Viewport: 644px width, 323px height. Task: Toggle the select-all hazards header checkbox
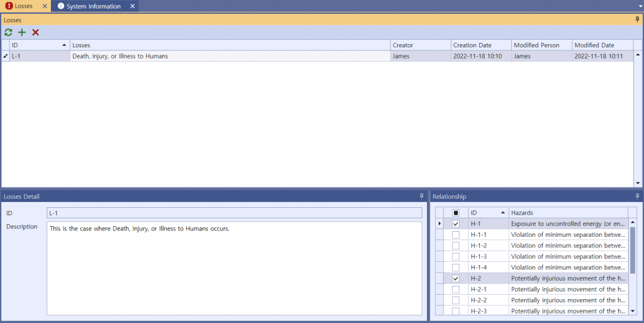click(455, 213)
